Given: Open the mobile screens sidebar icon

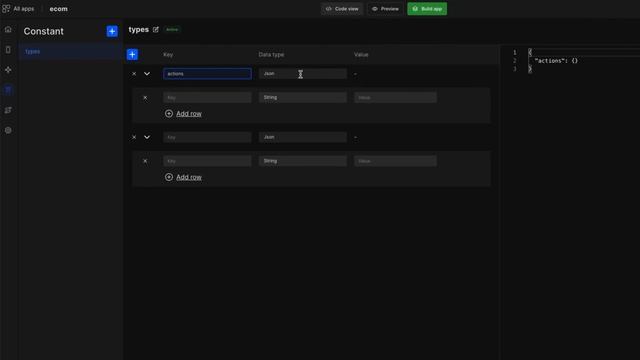Looking at the screenshot, I should [8, 50].
